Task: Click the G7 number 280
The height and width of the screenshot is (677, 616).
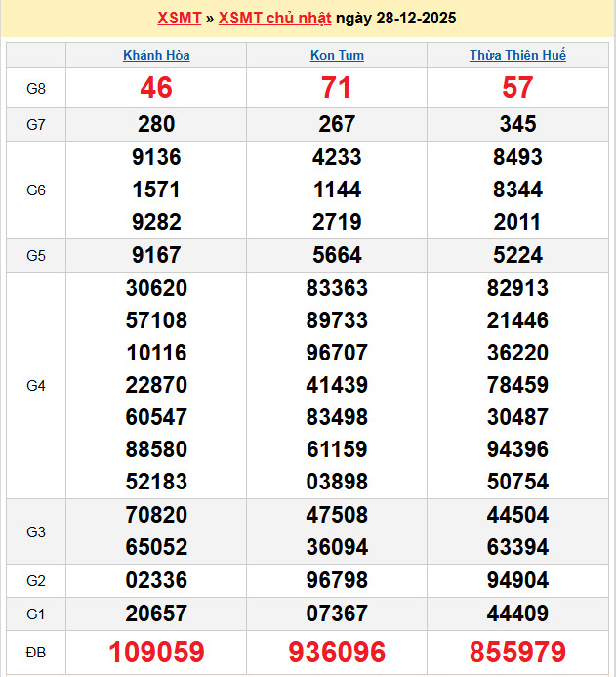Action: pos(156,124)
